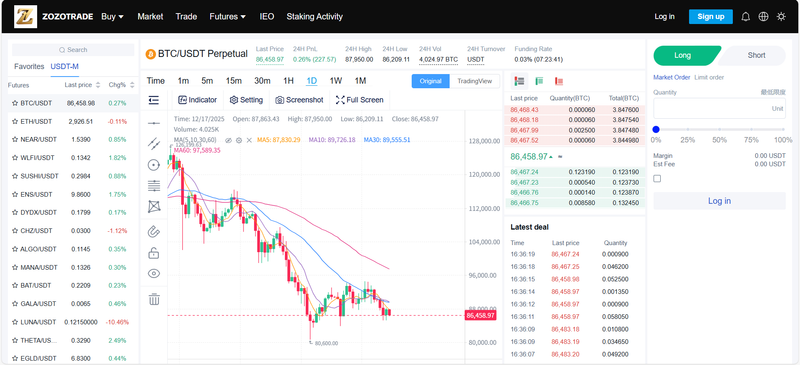Open chart Setting
The width and height of the screenshot is (800, 365).
point(246,100)
